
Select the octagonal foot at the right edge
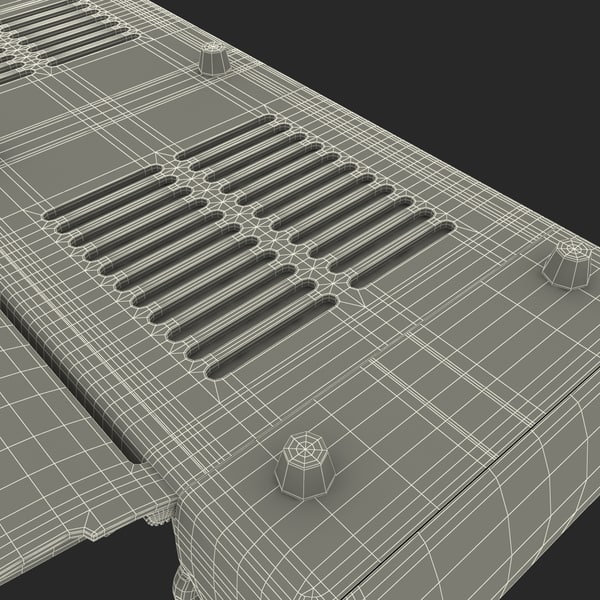click(x=567, y=264)
